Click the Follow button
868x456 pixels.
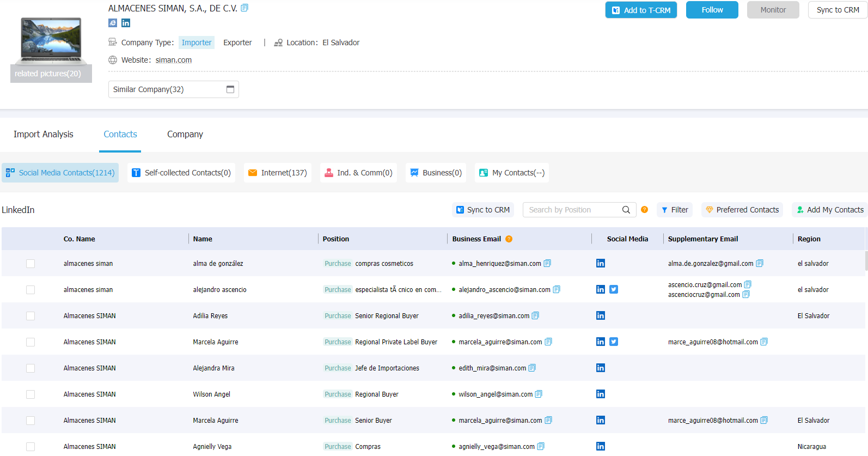[712, 10]
